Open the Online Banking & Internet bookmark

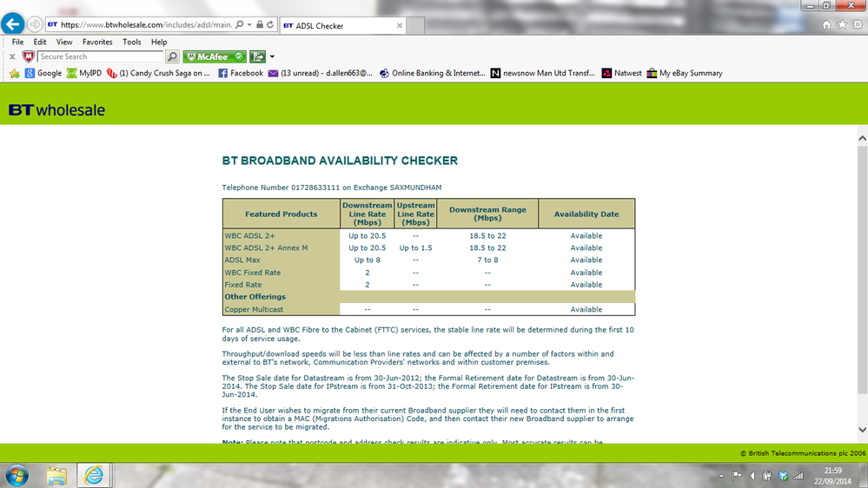pos(433,73)
